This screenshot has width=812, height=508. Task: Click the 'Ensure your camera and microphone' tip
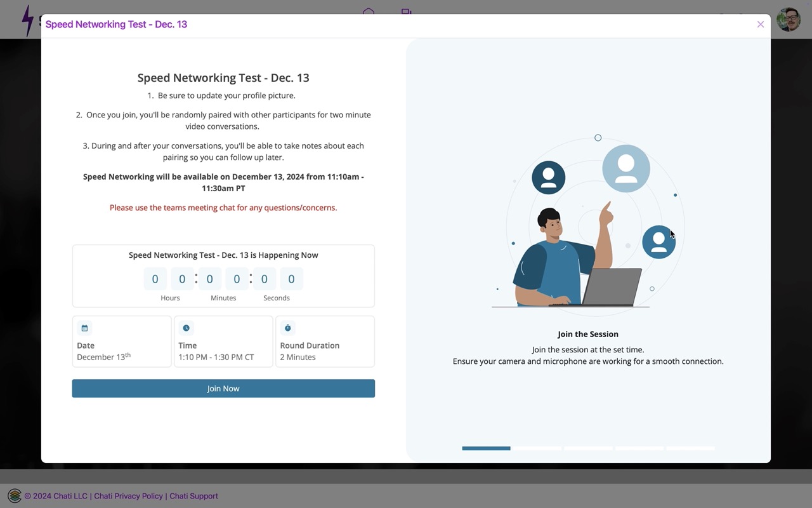[588, 361]
